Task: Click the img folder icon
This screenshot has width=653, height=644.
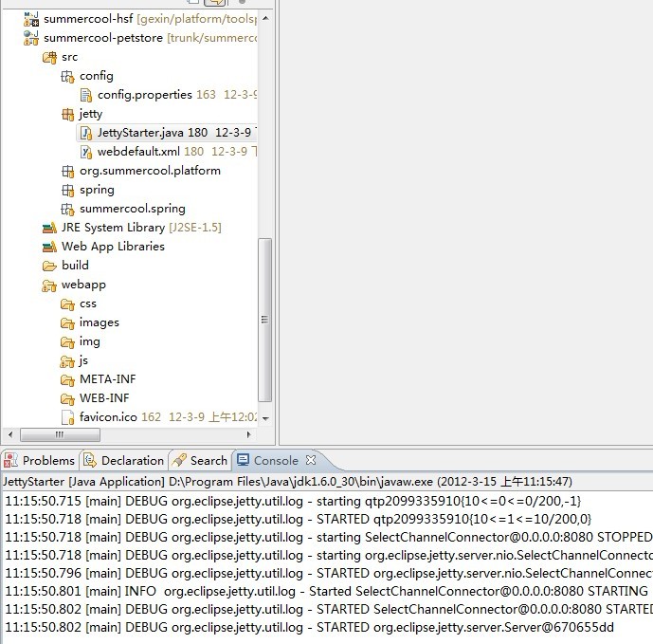Action: pyautogui.click(x=67, y=341)
